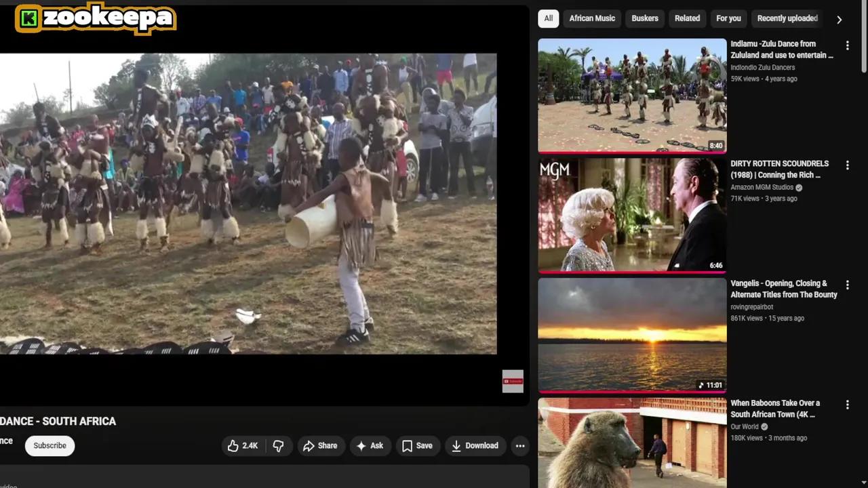
Task: Click the subscribe watermark in video corner
Action: coord(513,381)
